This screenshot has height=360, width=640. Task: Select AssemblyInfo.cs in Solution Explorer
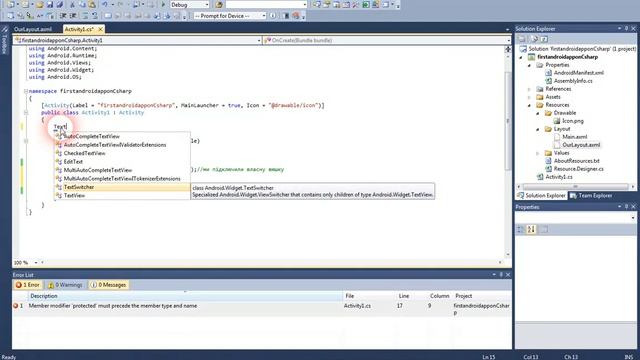(573, 81)
